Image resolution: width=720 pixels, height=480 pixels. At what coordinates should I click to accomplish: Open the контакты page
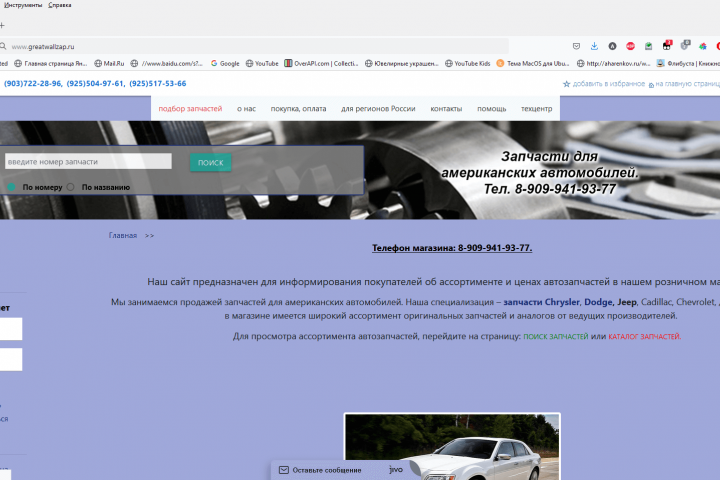pyautogui.click(x=446, y=109)
